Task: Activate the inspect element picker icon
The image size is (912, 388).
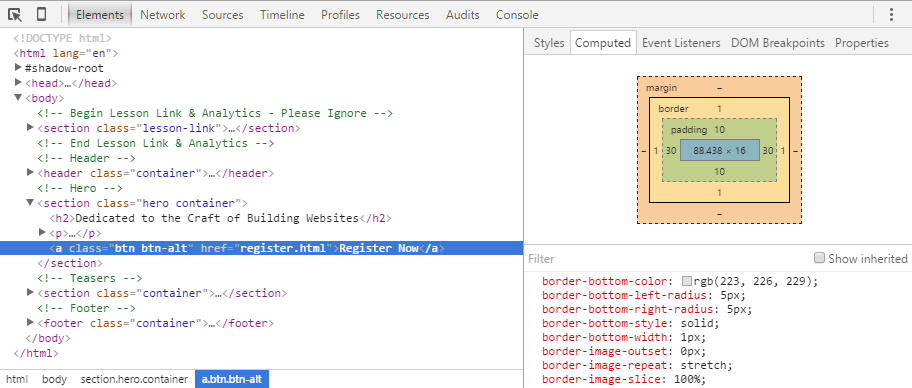Action: 15,15
